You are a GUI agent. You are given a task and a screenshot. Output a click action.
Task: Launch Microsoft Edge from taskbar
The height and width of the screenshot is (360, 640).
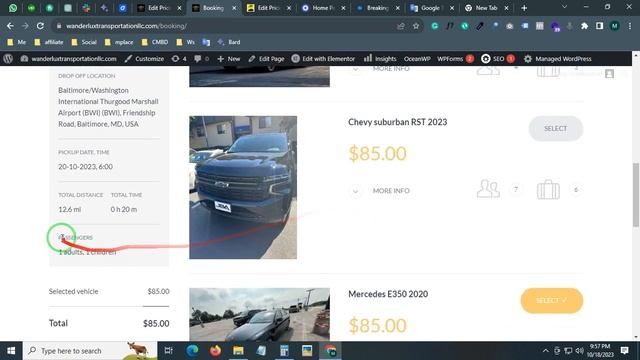click(x=192, y=351)
